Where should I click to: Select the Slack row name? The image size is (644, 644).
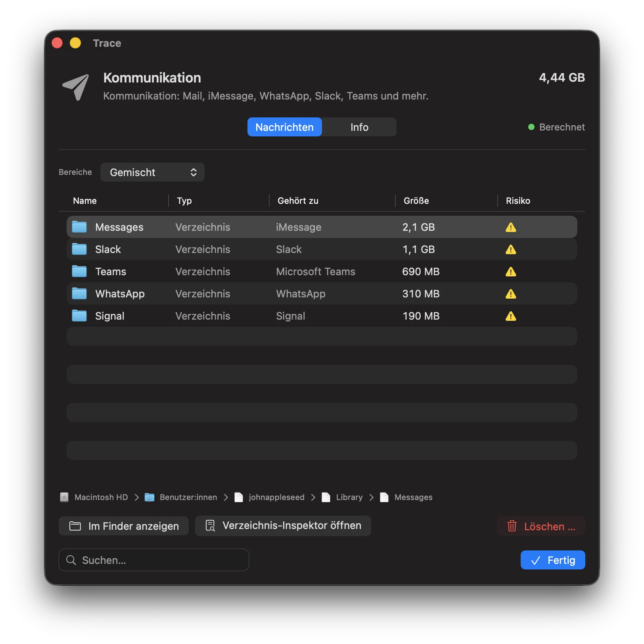click(x=108, y=249)
